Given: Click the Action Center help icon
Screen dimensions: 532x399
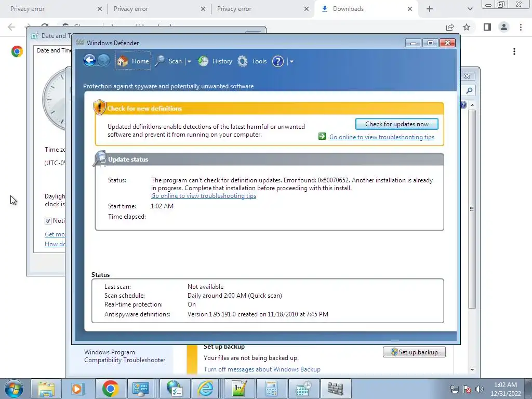Looking at the screenshot, I should (x=463, y=105).
